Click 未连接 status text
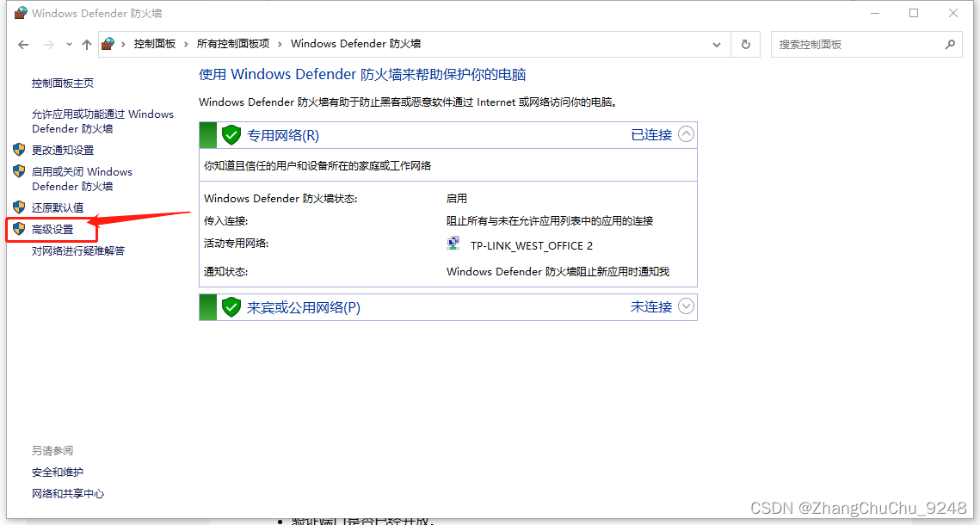The image size is (980, 525). (651, 307)
